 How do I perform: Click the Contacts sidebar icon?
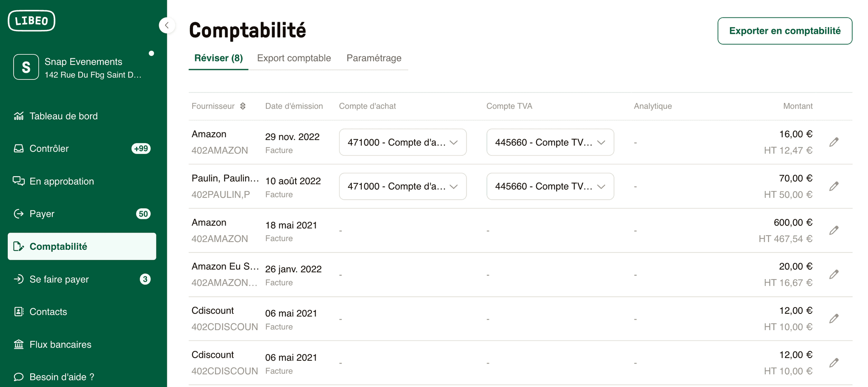[19, 312]
